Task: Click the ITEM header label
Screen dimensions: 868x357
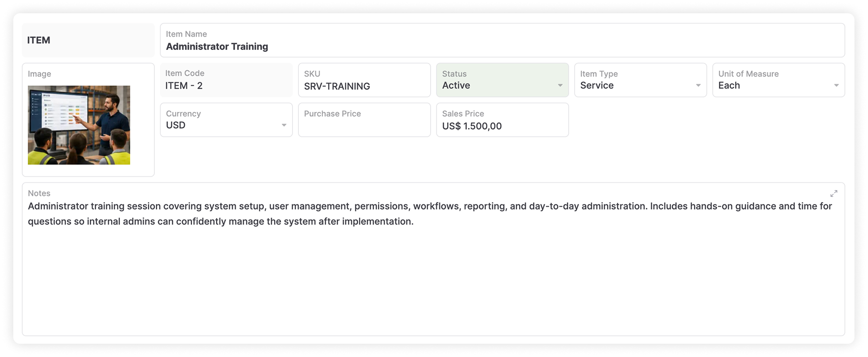Action: pos(39,40)
